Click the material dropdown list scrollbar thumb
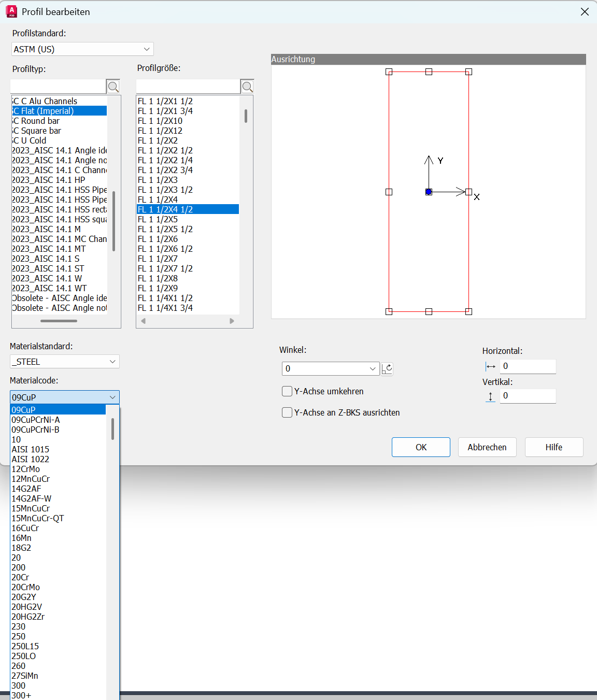Image resolution: width=597 pixels, height=700 pixels. [112, 429]
